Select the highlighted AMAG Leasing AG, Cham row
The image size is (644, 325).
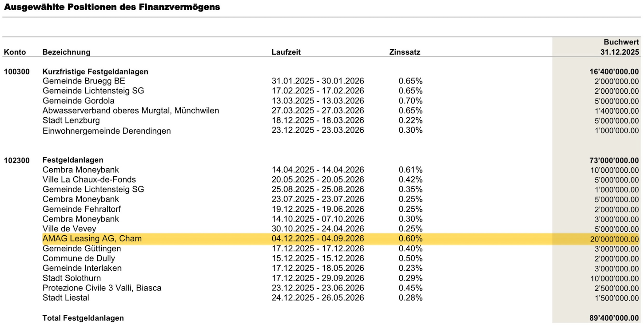[341, 238]
